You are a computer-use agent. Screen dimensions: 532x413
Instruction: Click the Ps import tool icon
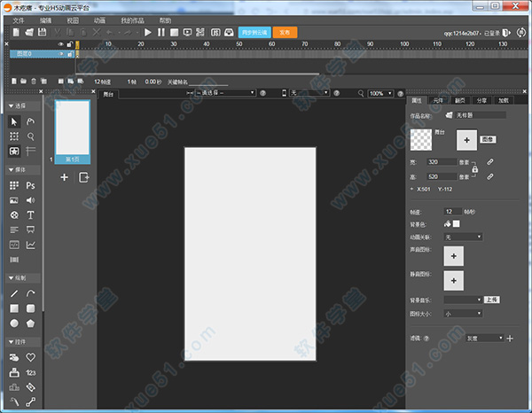click(30, 186)
